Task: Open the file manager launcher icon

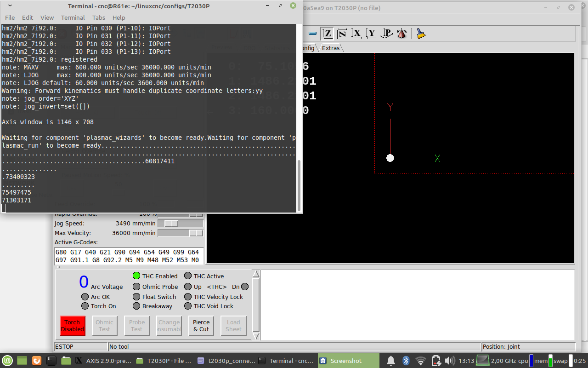Action: [x=66, y=361]
